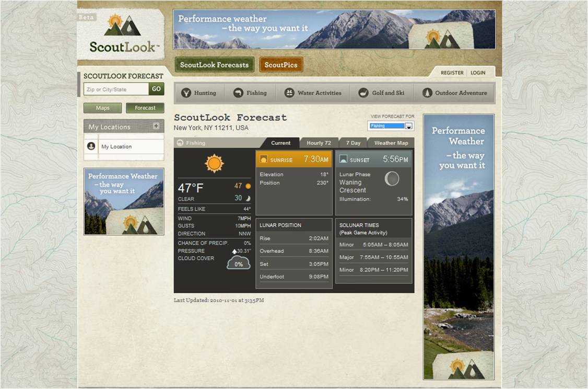
Task: Click the tall right Performance Weather ad
Action: click(458, 247)
